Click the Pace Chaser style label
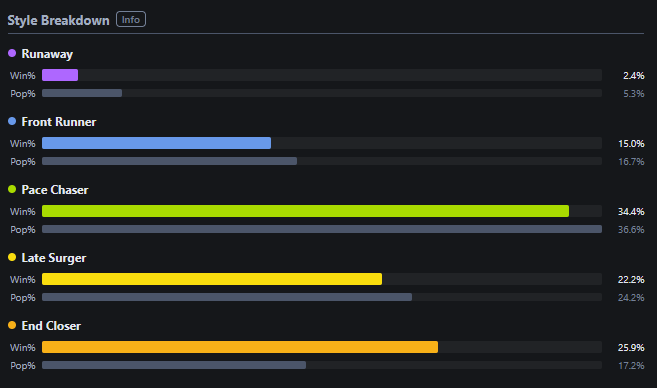Viewport: 657px width, 388px height. tap(55, 190)
